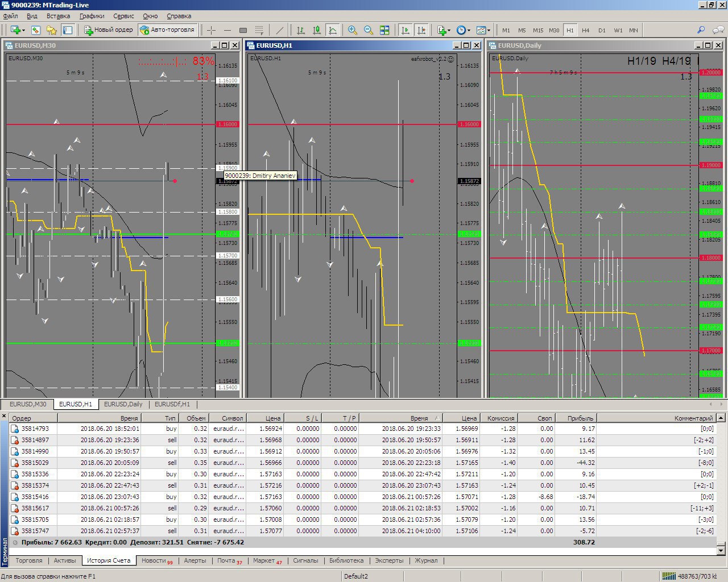Select the H4 timeframe button

click(x=586, y=30)
